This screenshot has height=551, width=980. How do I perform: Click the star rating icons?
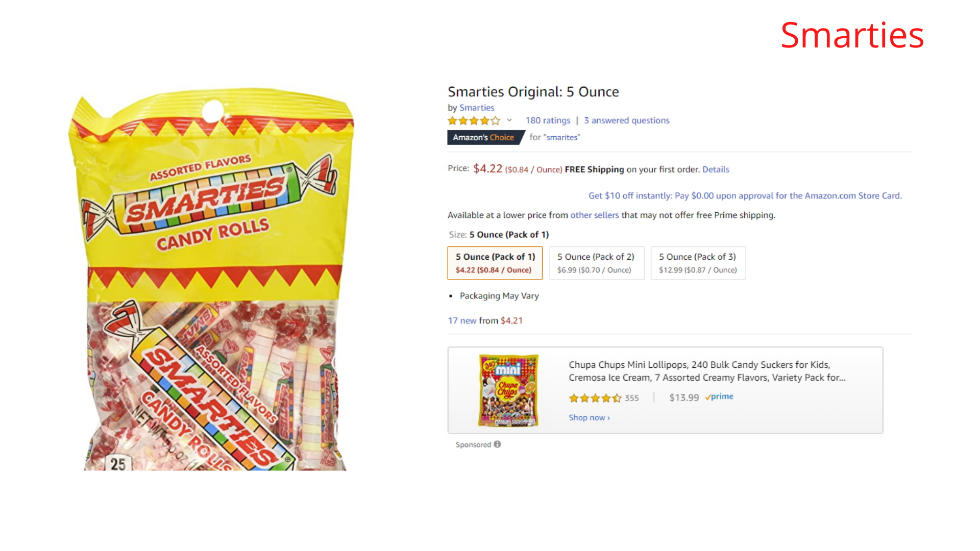click(474, 121)
